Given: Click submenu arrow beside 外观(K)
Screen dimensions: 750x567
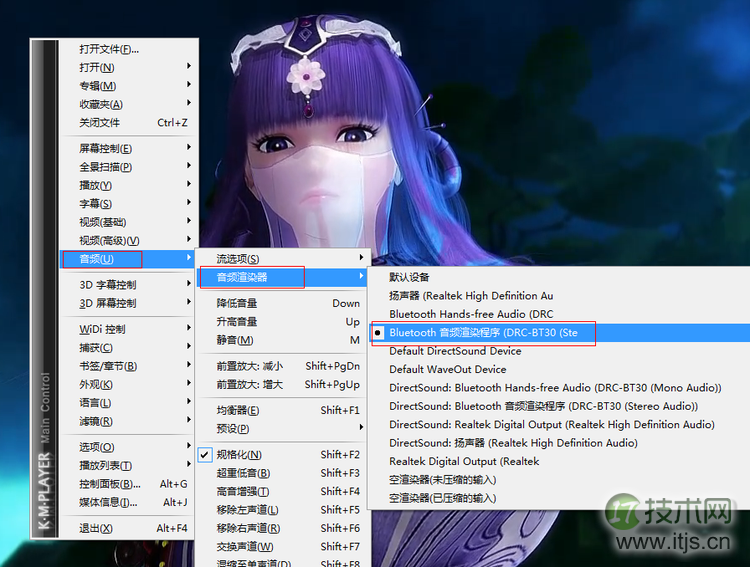Looking at the screenshot, I should point(189,383).
